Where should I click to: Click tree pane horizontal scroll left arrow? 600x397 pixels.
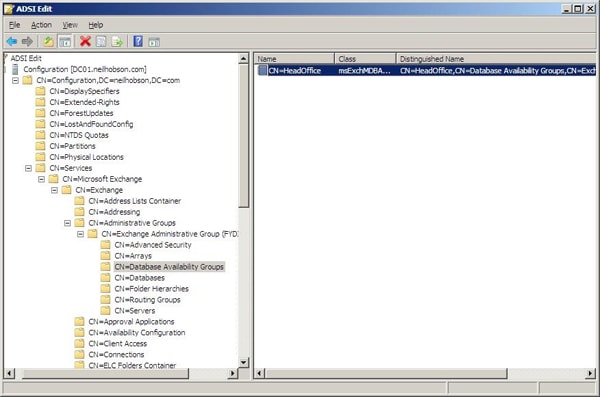click(x=9, y=373)
